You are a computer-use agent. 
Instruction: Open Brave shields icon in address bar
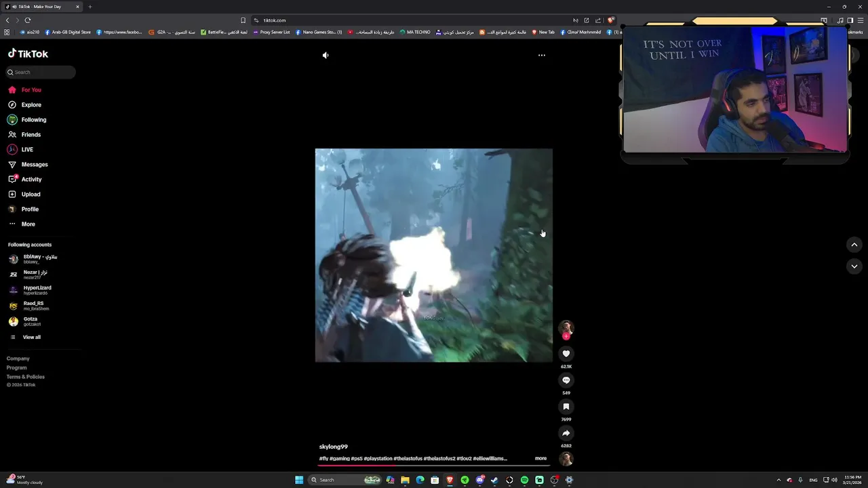coord(610,20)
